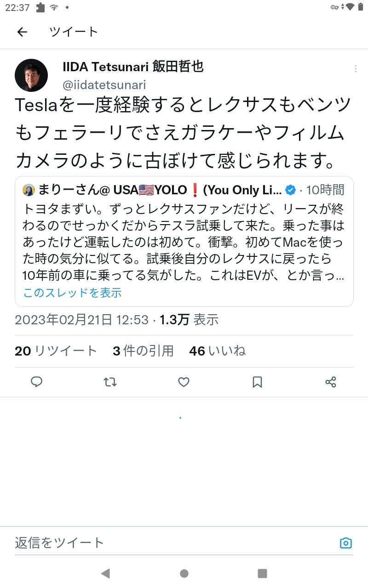This screenshot has height=588, width=368.
Task: Like the tweet with heart icon
Action: tap(184, 382)
